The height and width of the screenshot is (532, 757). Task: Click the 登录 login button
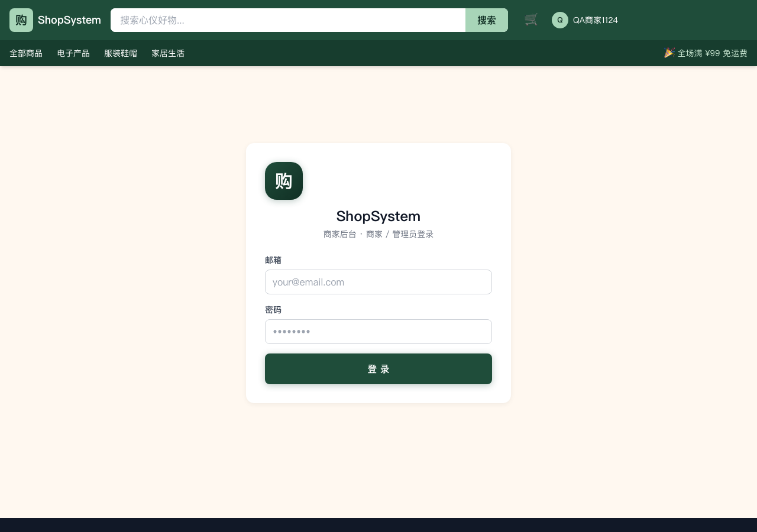378,369
